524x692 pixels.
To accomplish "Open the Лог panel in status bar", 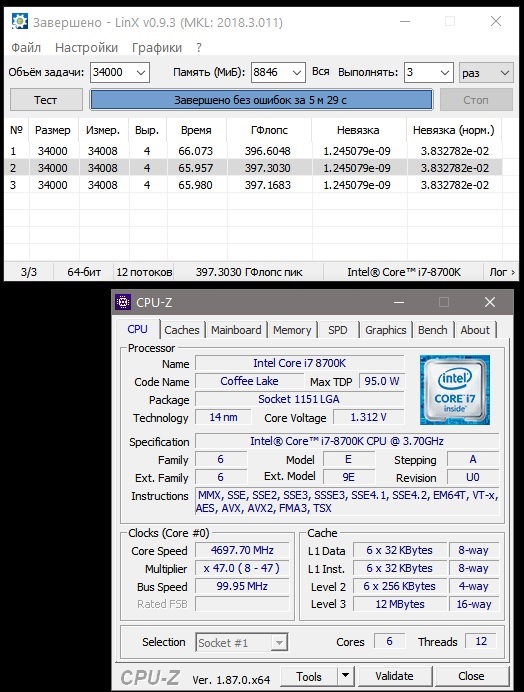I will point(502,272).
